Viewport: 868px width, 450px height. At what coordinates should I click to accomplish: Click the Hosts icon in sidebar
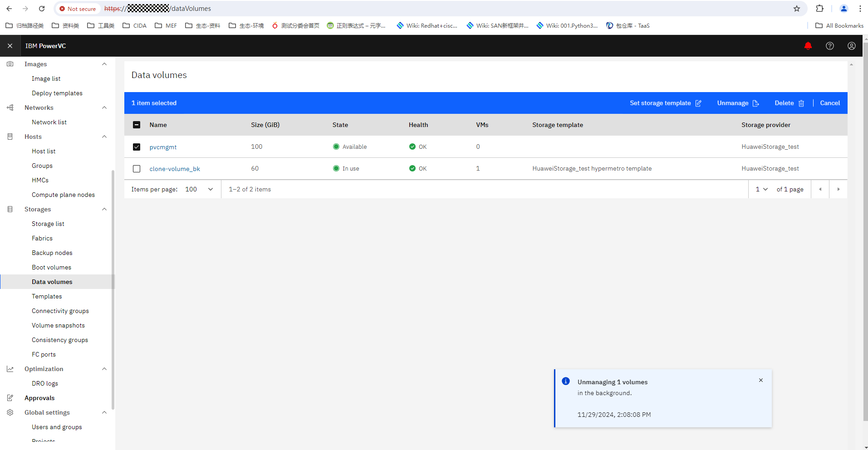coord(10,137)
